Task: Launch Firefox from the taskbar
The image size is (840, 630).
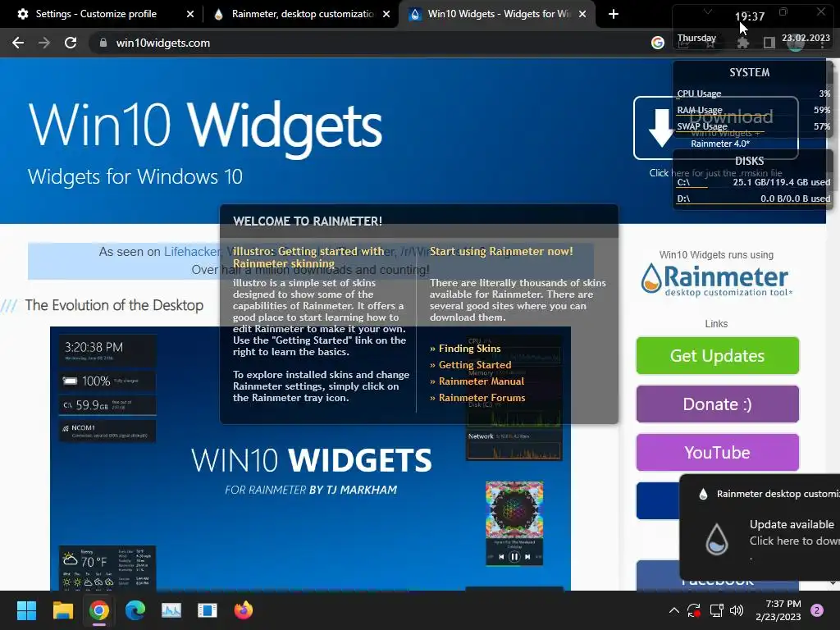Action: [x=244, y=610]
